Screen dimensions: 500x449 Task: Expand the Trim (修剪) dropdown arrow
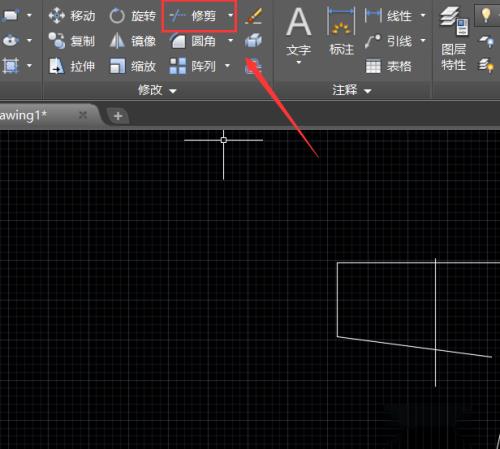(x=230, y=15)
